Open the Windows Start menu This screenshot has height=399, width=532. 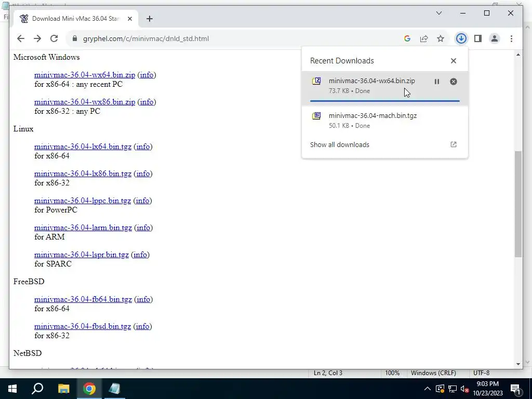point(12,389)
